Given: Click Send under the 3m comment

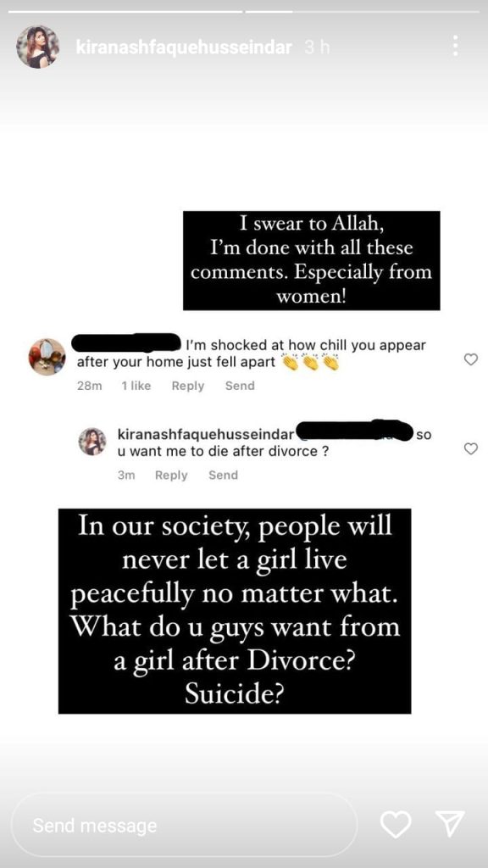Looking at the screenshot, I should point(223,475).
